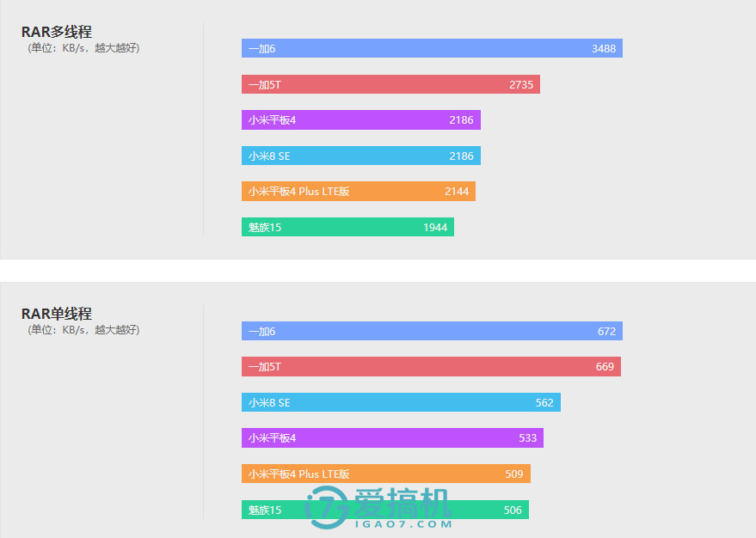Click the orange bar with value 509

pos(386,474)
